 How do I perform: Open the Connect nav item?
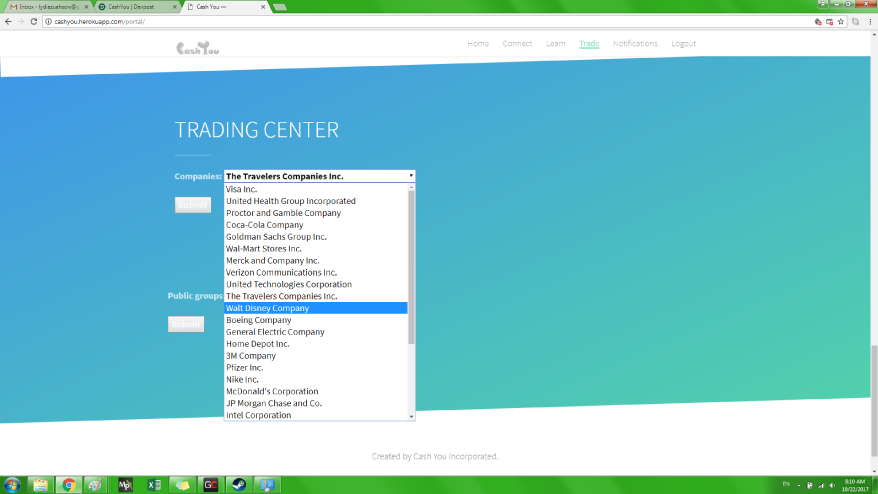[x=517, y=44]
